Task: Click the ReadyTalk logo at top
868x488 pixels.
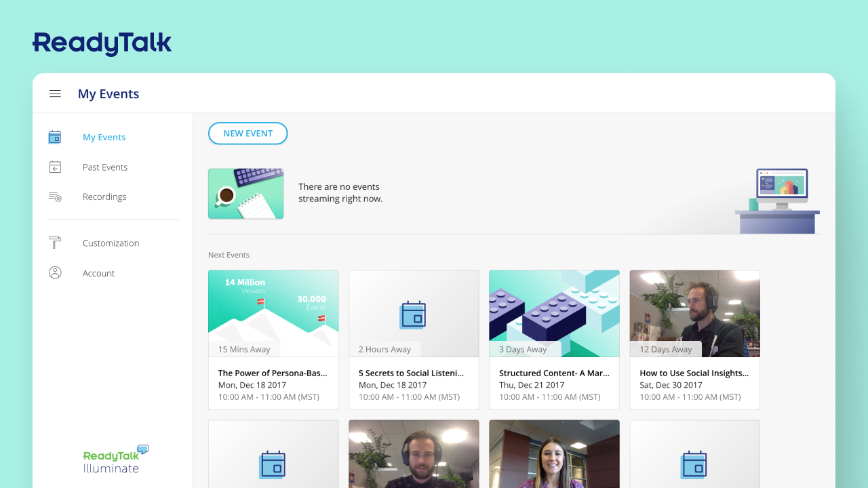Action: (x=102, y=44)
